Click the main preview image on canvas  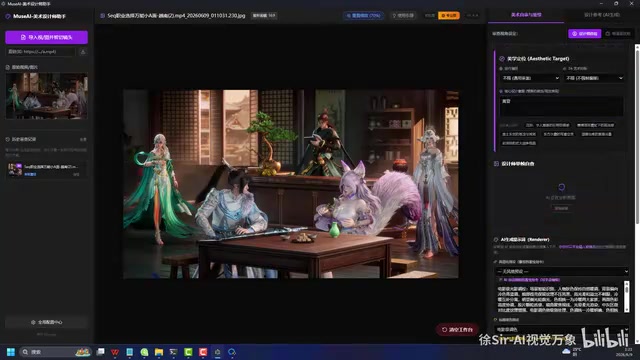291,184
